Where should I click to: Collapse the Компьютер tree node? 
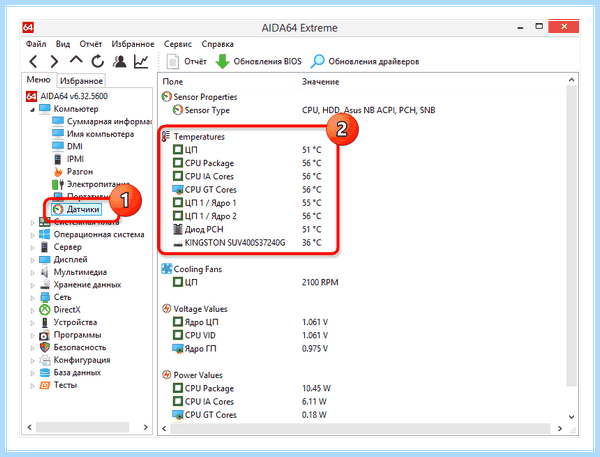33,109
